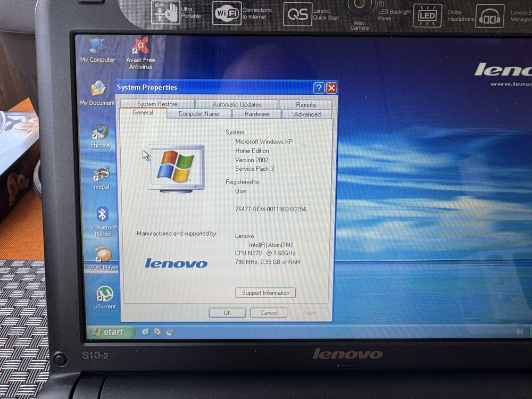Open Internet Explorer from the Quick Launch bar
The height and width of the screenshot is (399, 532).
pyautogui.click(x=146, y=331)
